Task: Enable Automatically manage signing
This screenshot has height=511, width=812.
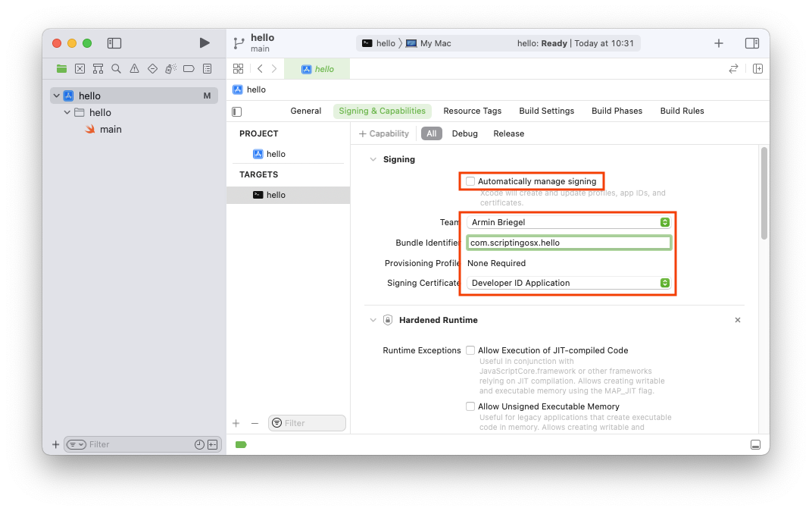Action: pyautogui.click(x=470, y=181)
